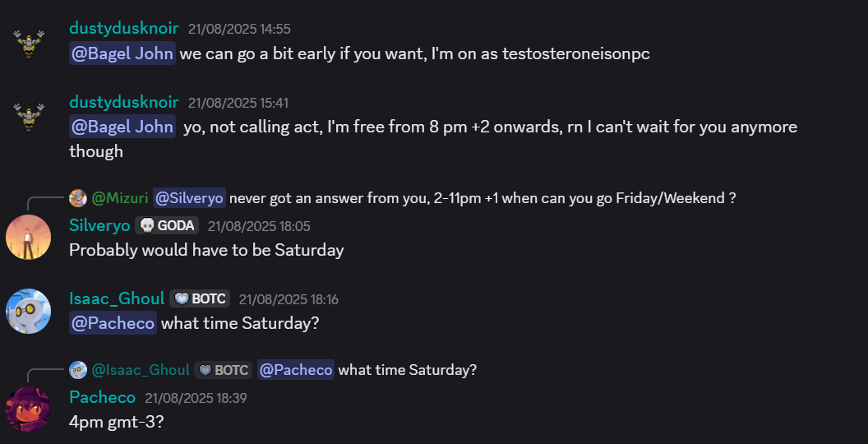Viewport: 868px width, 444px height.
Task: Click the Pacheco username above '4pm gmt-3?'
Action: pos(103,397)
